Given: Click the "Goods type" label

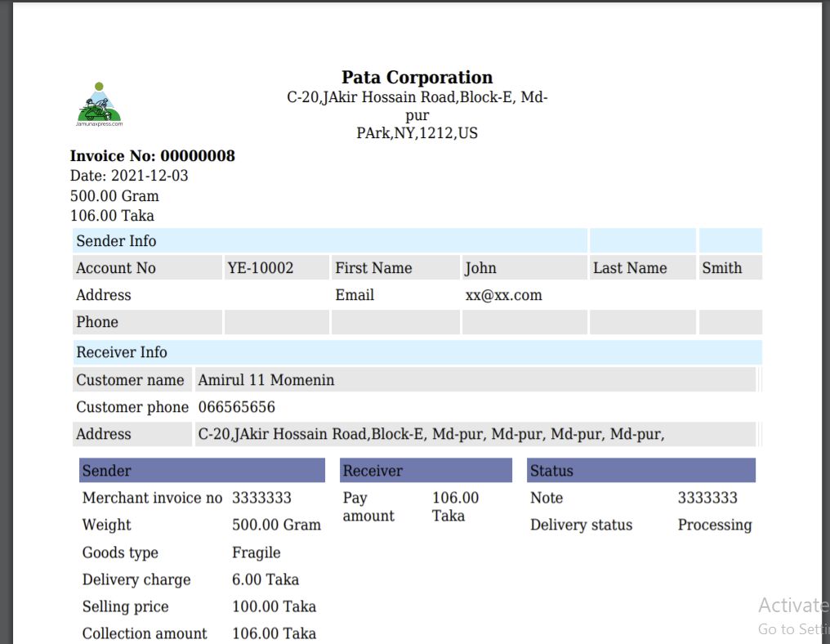Looking at the screenshot, I should [x=120, y=552].
